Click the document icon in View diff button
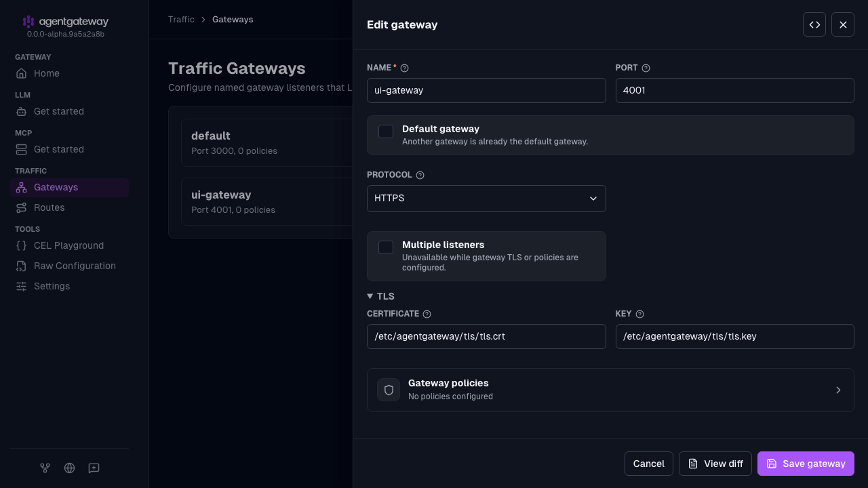 [693, 464]
